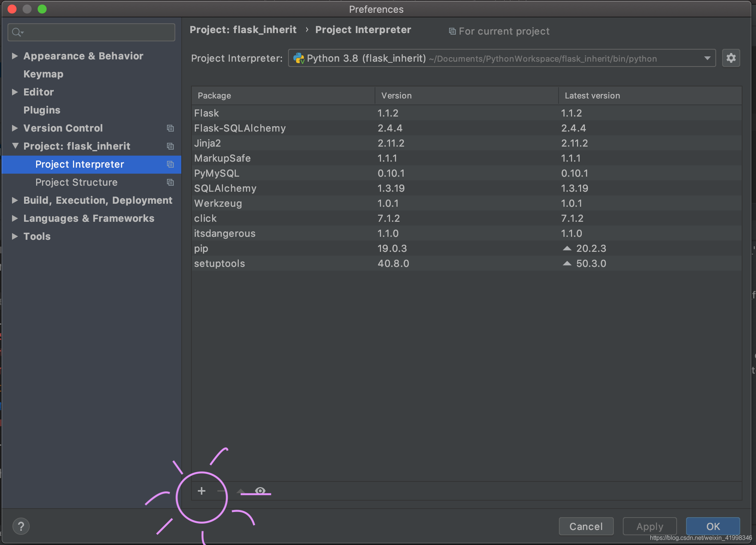This screenshot has height=545, width=756.
Task: Sort by Package column header
Action: [283, 95]
